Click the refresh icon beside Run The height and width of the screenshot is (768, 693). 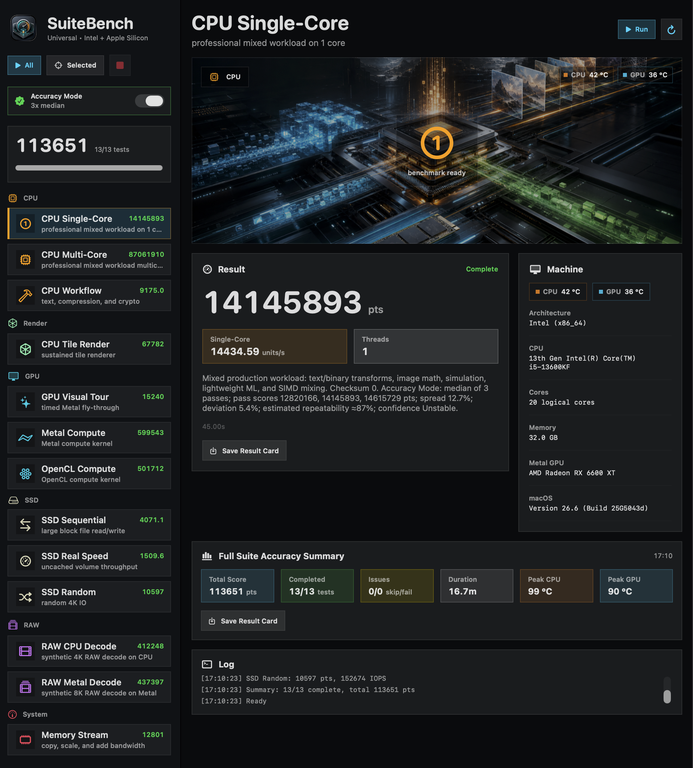point(671,30)
